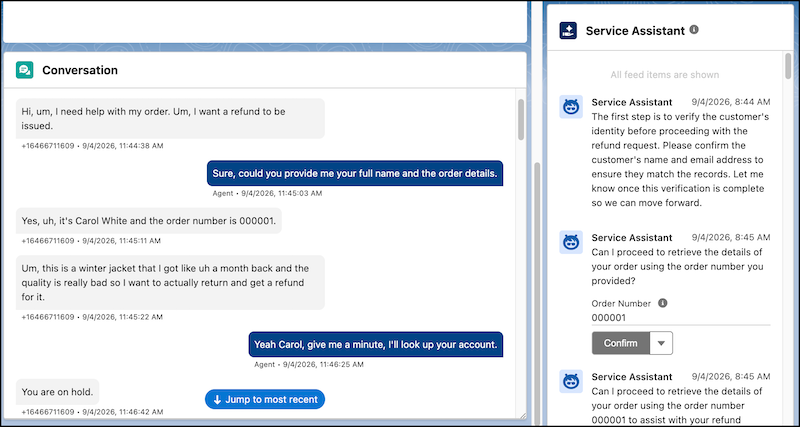Click the 'All feed items are shown' text
The width and height of the screenshot is (800, 427).
[x=665, y=74]
